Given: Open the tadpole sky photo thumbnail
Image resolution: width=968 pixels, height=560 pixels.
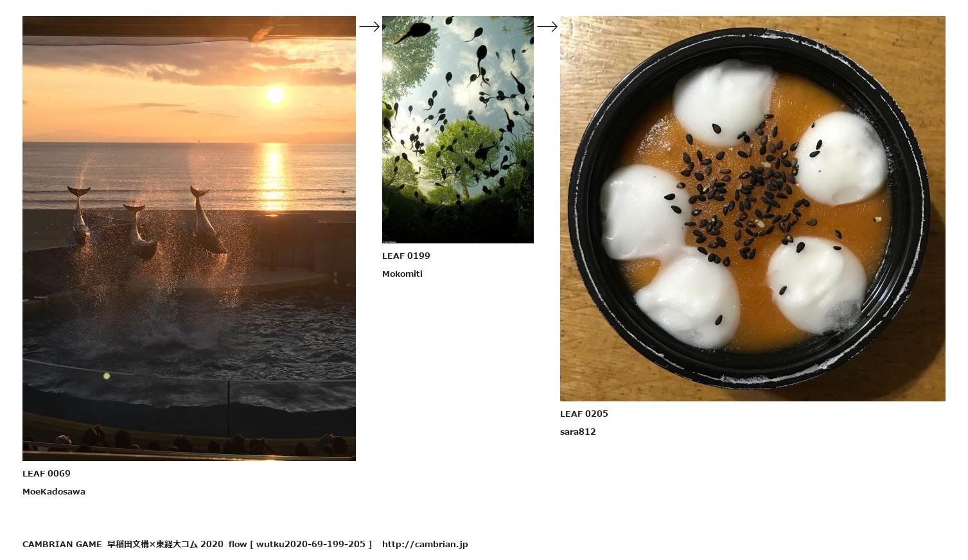Looking at the screenshot, I should pyautogui.click(x=458, y=130).
